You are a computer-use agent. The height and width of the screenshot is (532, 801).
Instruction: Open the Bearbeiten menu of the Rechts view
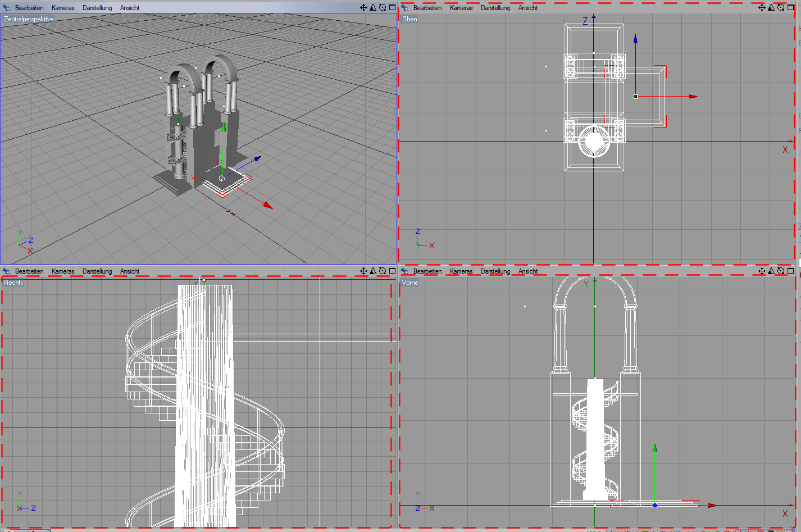29,271
